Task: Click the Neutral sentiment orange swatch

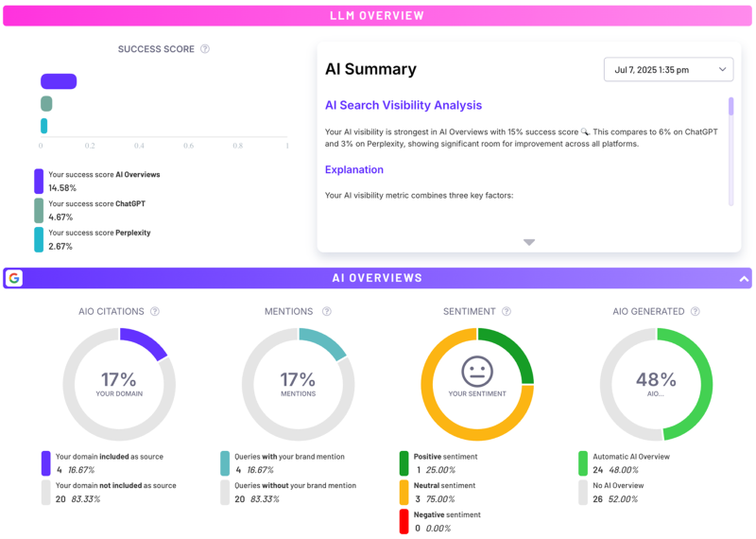Action: [x=404, y=493]
